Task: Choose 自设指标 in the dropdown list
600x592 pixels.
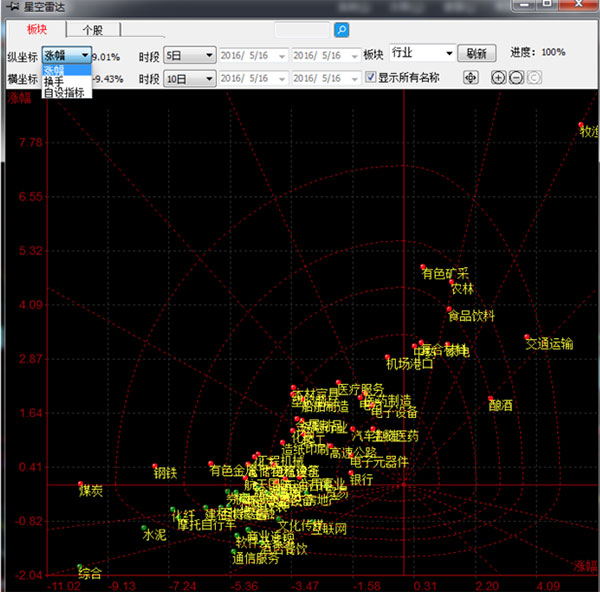Action: (63, 92)
